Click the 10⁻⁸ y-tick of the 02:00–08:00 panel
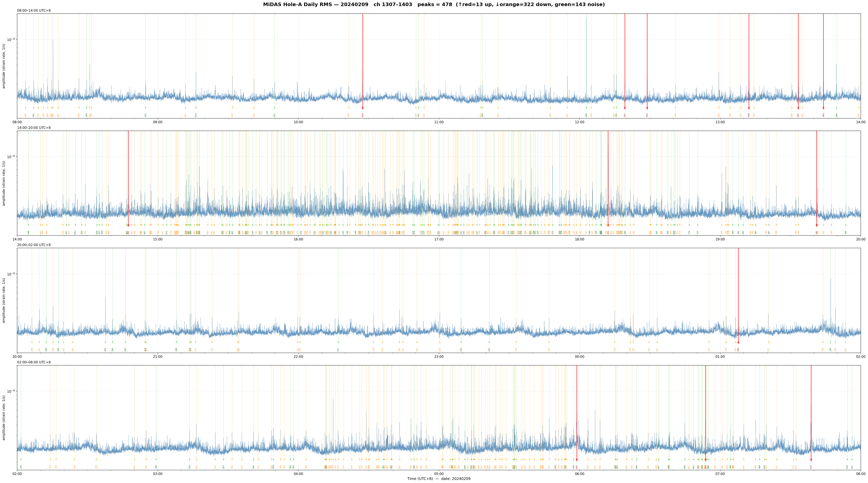Screen dimensions: 868x483 [11, 391]
